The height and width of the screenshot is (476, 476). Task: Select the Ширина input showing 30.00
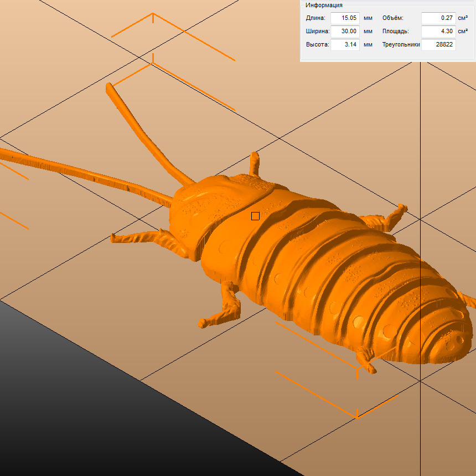[345, 32]
